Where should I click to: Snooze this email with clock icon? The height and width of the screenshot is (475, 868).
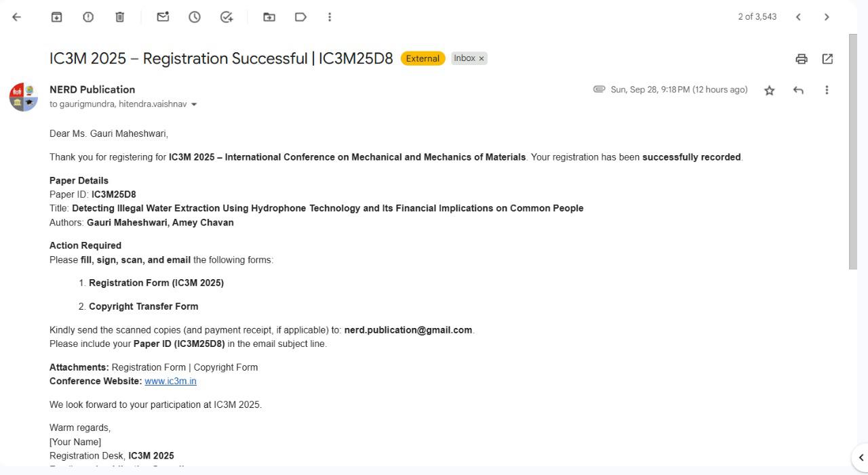[x=195, y=17]
